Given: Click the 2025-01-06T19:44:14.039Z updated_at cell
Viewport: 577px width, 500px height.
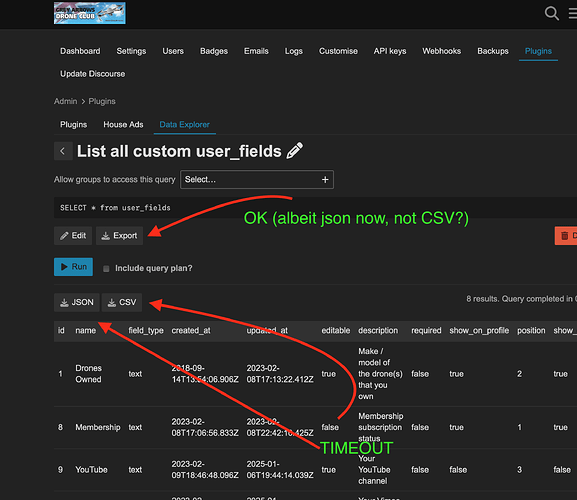Looking at the screenshot, I should coord(280,470).
